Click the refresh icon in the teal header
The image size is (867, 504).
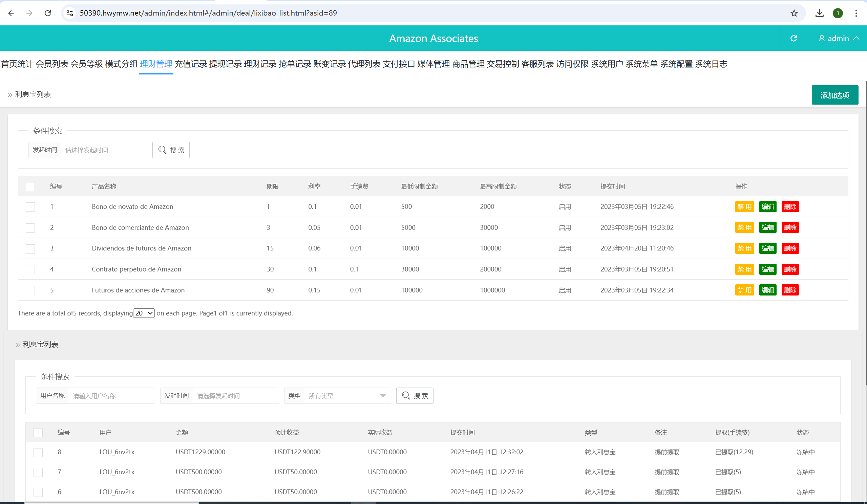point(794,38)
